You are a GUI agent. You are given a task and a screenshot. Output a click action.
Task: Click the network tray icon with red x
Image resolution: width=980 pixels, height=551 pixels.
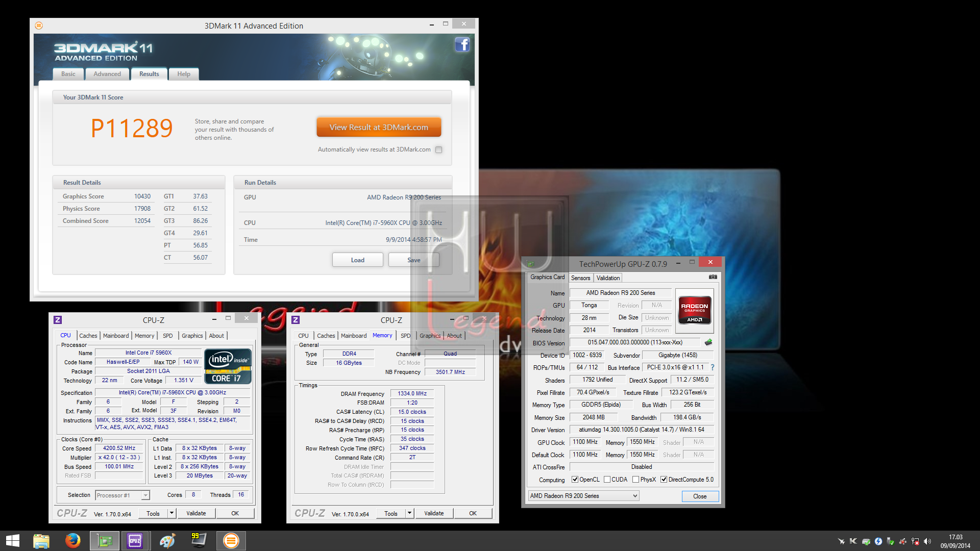pos(915,541)
